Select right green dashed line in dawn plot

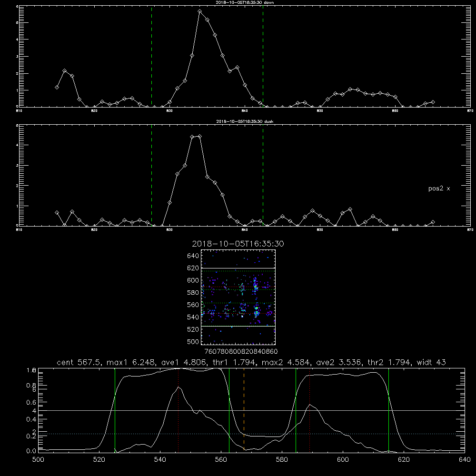tap(263, 56)
